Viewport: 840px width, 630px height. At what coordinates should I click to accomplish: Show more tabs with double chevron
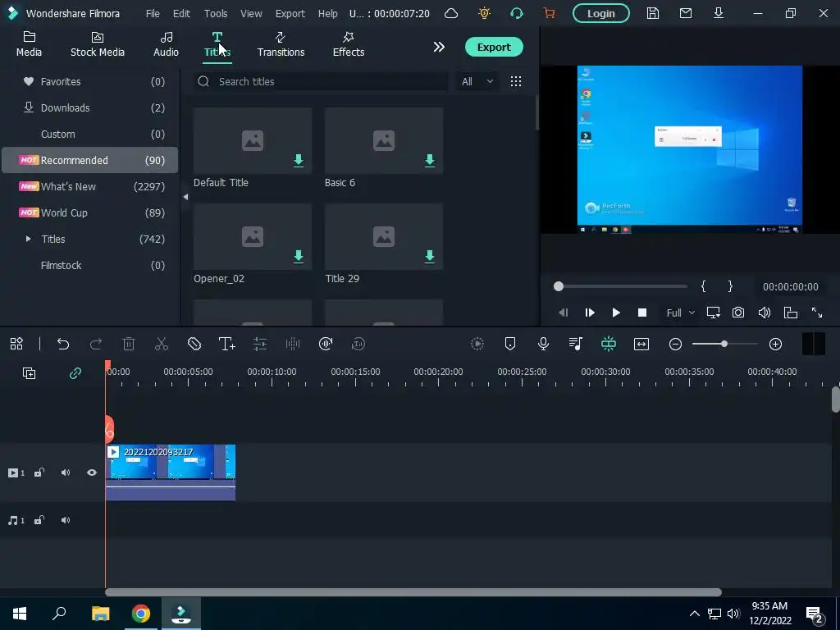coord(440,47)
